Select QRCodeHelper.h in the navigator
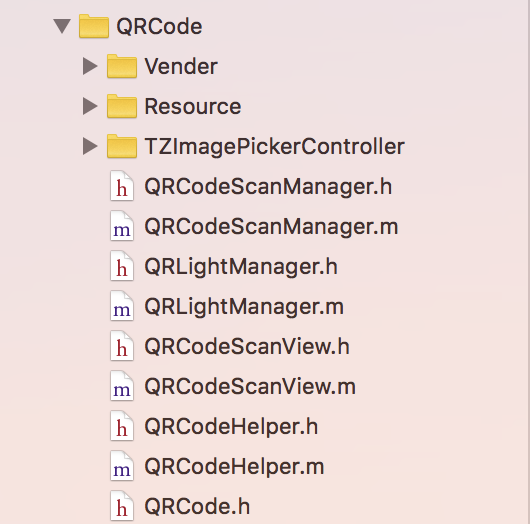 pos(231,427)
